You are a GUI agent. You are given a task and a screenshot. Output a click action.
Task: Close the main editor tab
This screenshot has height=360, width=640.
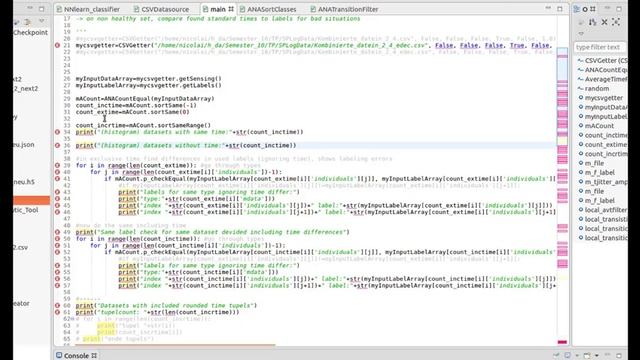click(231, 9)
